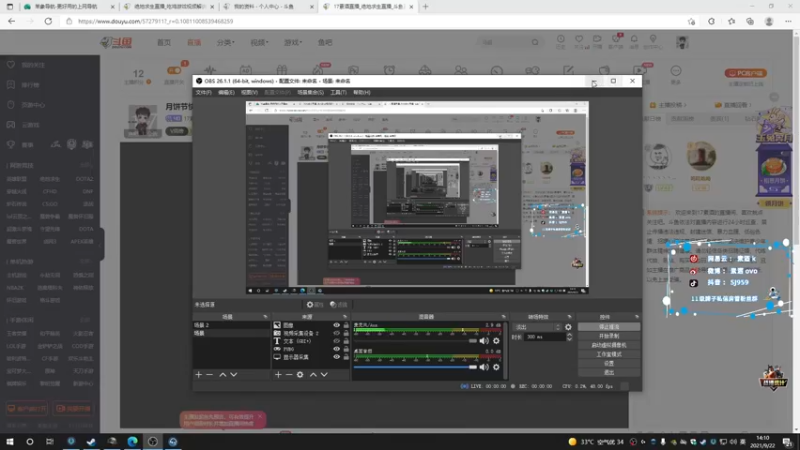Expand Douyu 视频 dropdown in nav
Image resolution: width=800 pixels, height=450 pixels.
coord(259,42)
